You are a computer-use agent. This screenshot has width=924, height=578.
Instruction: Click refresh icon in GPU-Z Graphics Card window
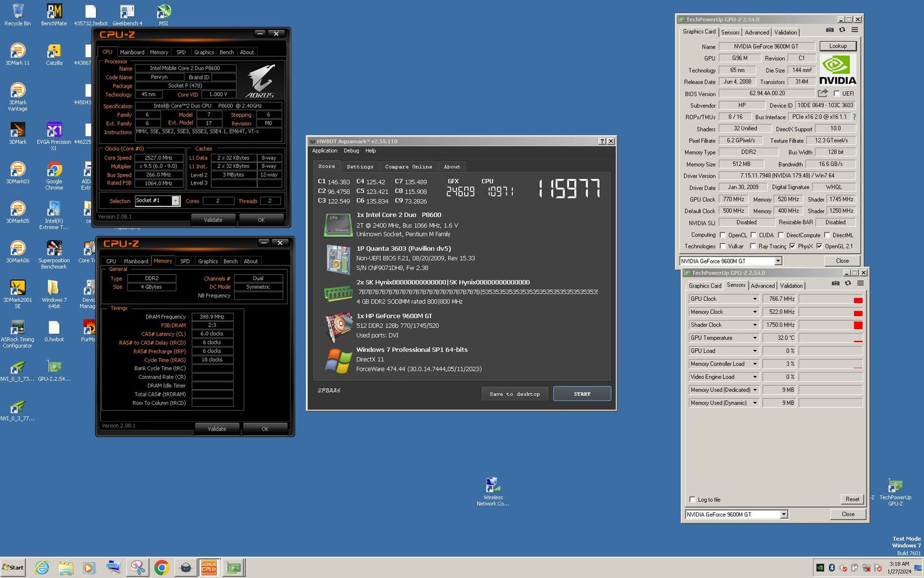[842, 31]
